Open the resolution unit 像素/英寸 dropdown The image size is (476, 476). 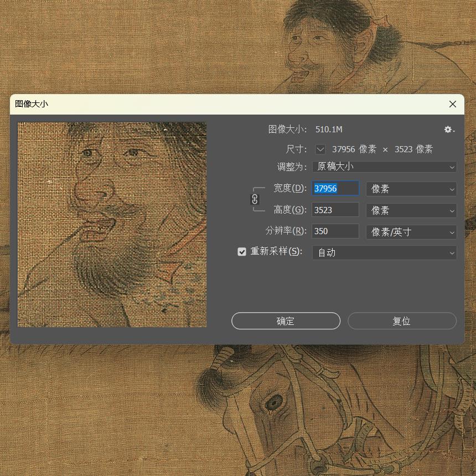pos(411,232)
